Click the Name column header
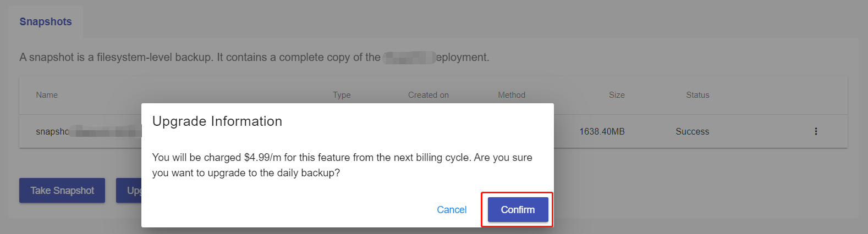Screen dimensions: 868x234 47,95
